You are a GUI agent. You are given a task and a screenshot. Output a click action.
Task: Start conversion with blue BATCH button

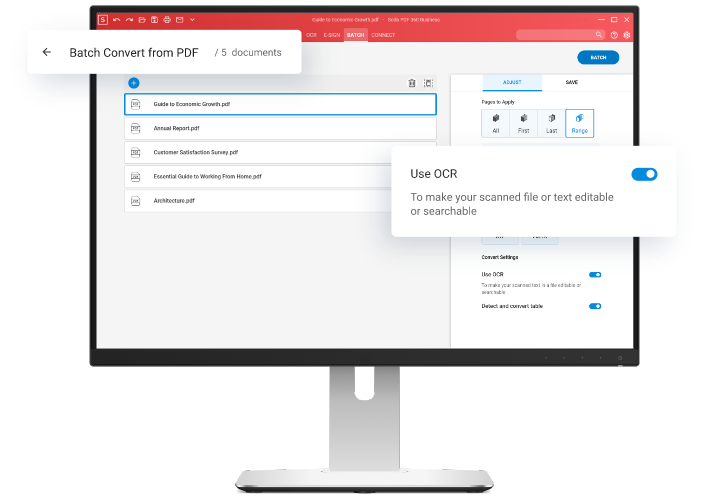[x=598, y=57]
